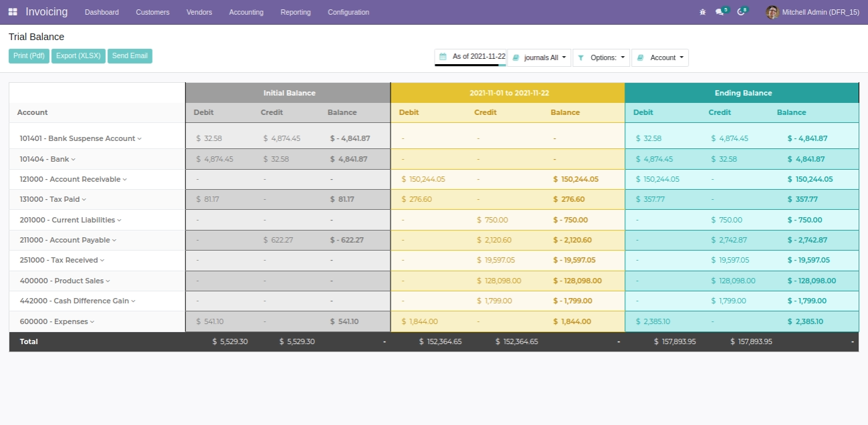
Task: Open the clock activities icon
Action: pos(740,12)
